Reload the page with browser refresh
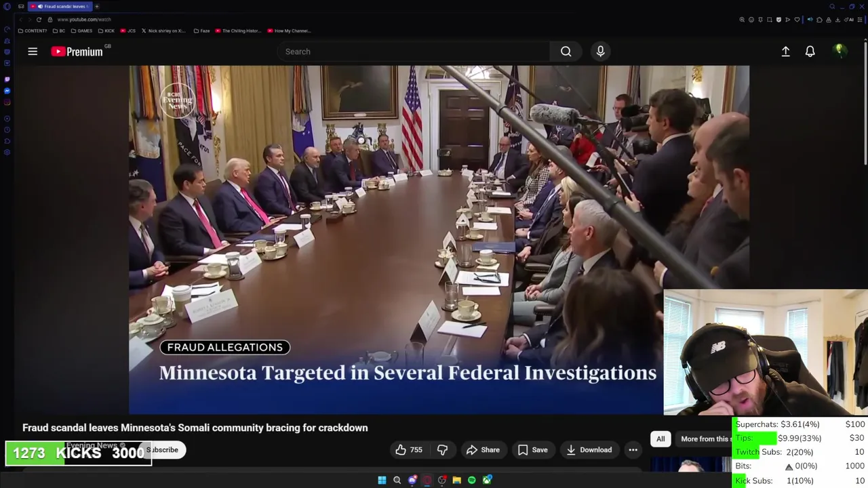This screenshot has width=868, height=488. click(39, 20)
